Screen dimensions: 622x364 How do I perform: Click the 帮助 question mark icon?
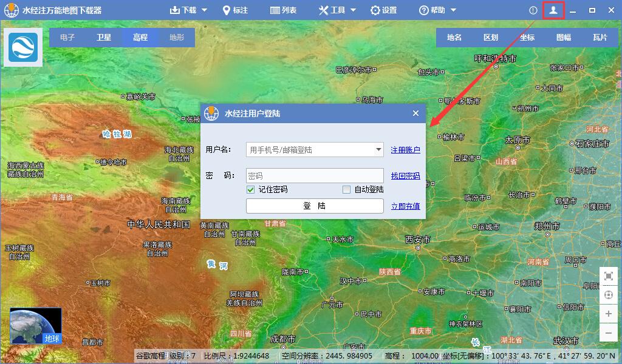[x=423, y=10]
